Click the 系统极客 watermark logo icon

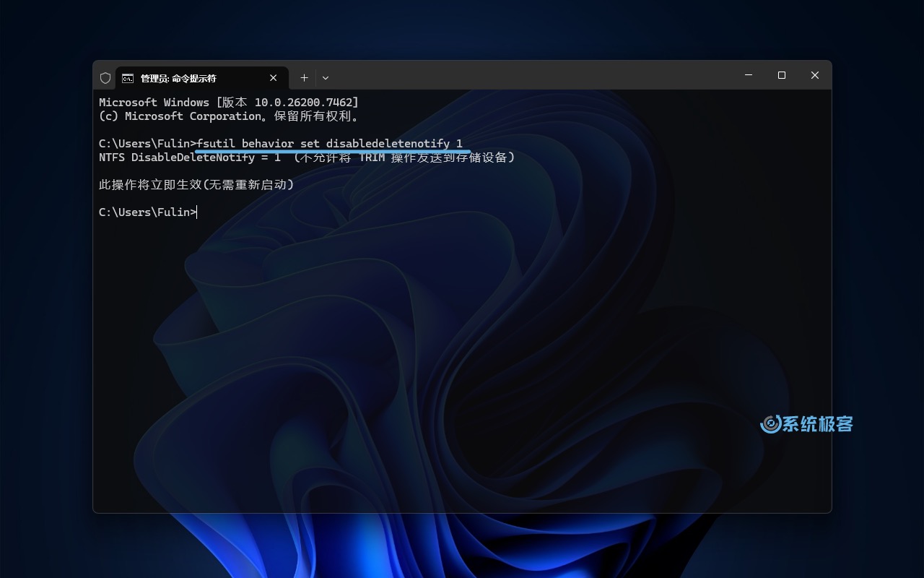point(770,424)
